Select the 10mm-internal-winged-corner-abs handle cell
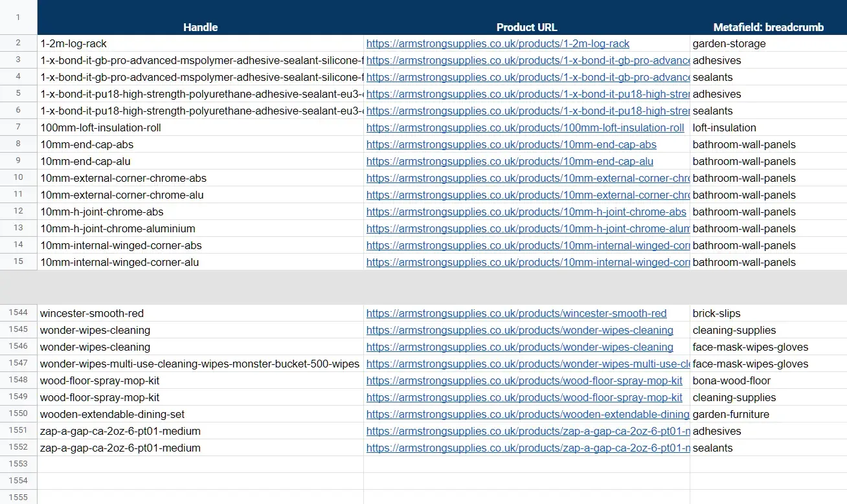 200,245
